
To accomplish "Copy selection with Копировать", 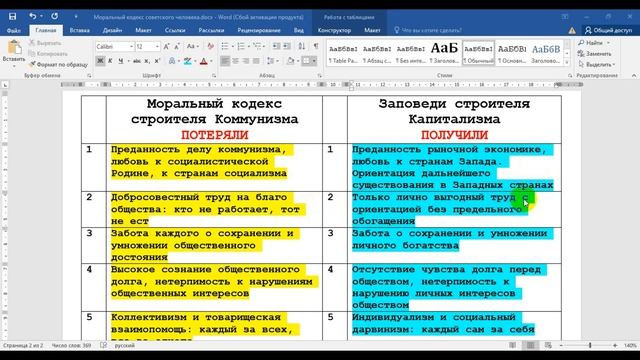I will [48, 53].
